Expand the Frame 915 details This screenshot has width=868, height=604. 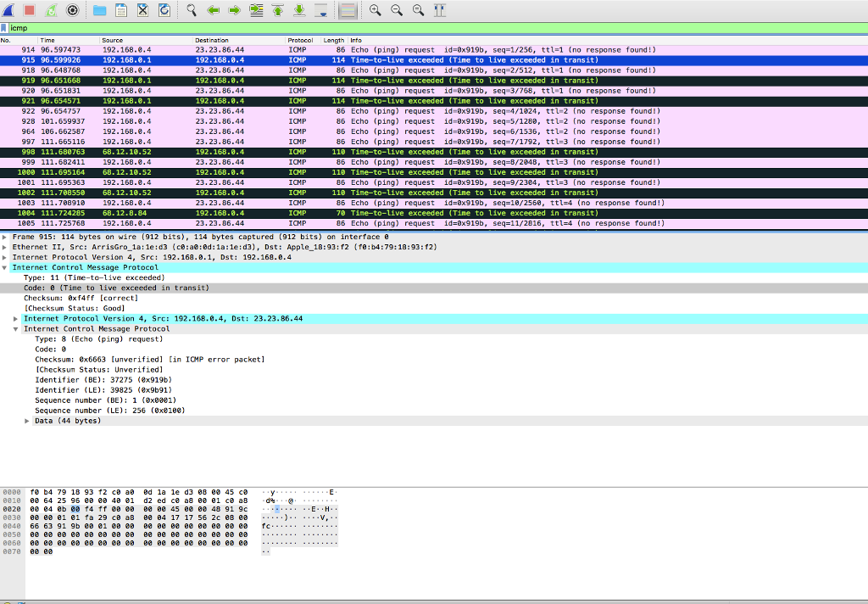6,237
